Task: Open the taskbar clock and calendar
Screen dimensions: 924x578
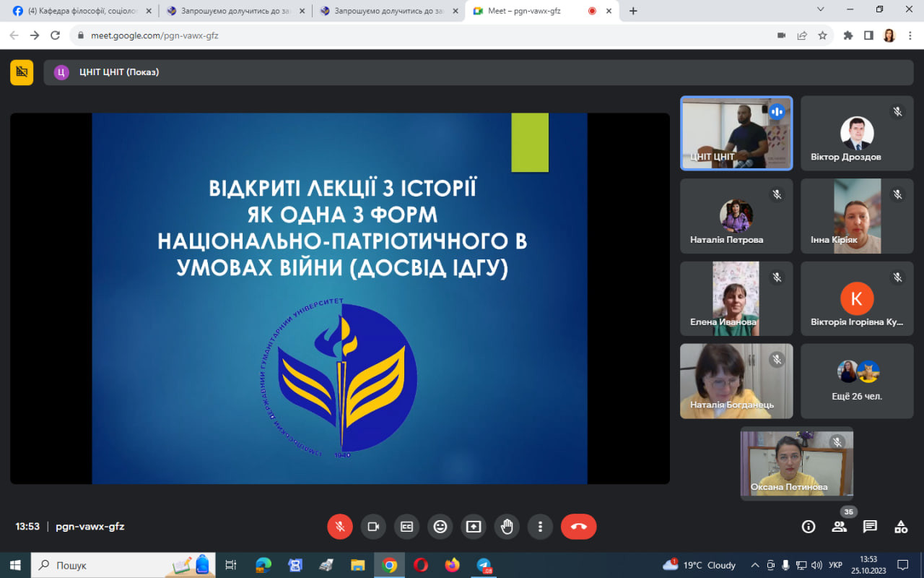Action: tap(868, 565)
